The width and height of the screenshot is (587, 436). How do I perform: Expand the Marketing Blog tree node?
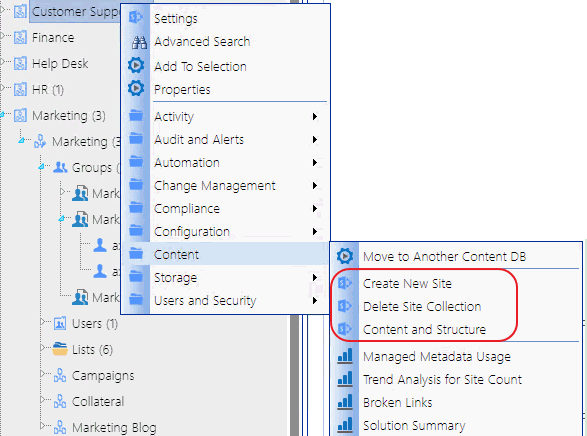(x=42, y=426)
